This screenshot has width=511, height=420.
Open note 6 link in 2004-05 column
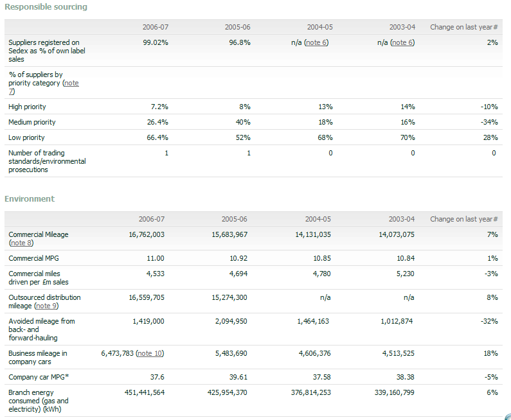(x=316, y=42)
